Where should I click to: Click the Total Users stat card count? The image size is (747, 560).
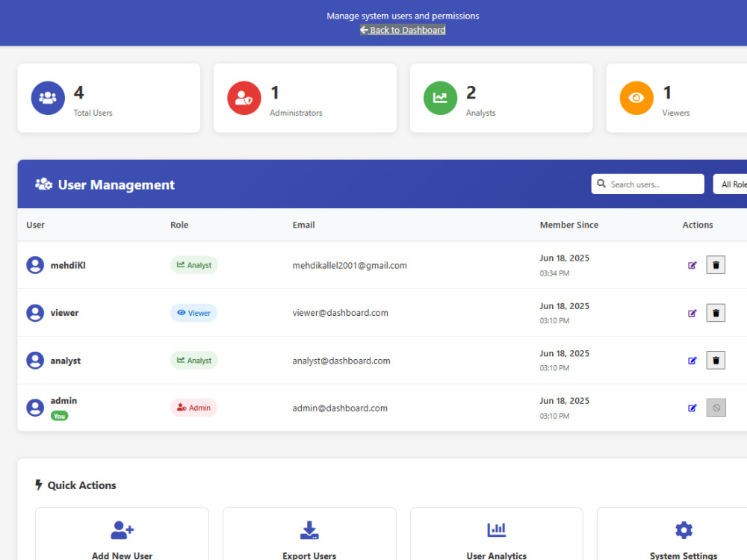pyautogui.click(x=78, y=93)
